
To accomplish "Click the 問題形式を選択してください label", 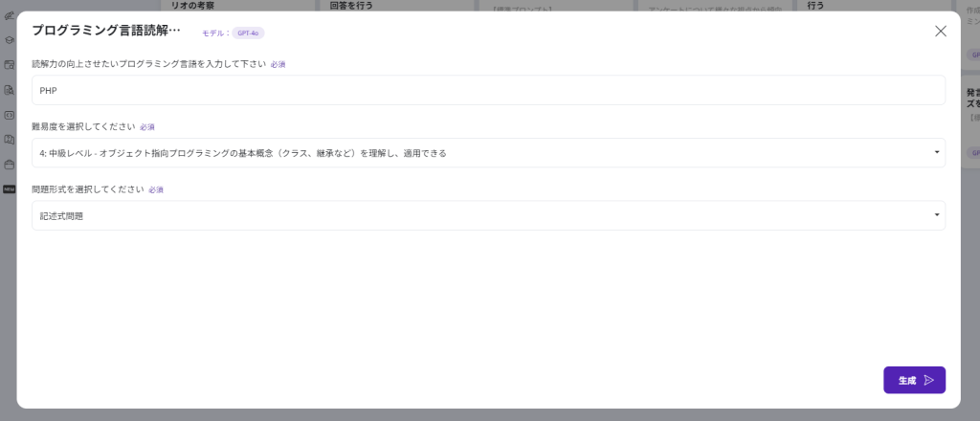I will tap(87, 189).
